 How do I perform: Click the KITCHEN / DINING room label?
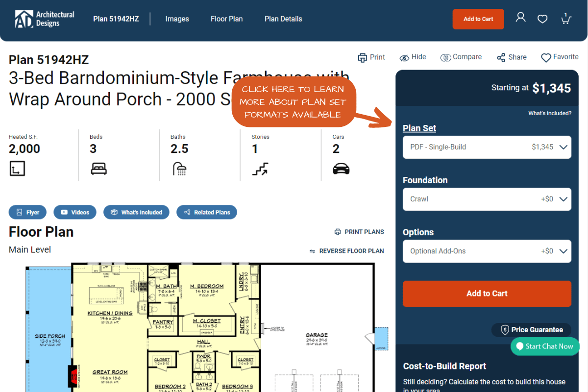(x=110, y=313)
